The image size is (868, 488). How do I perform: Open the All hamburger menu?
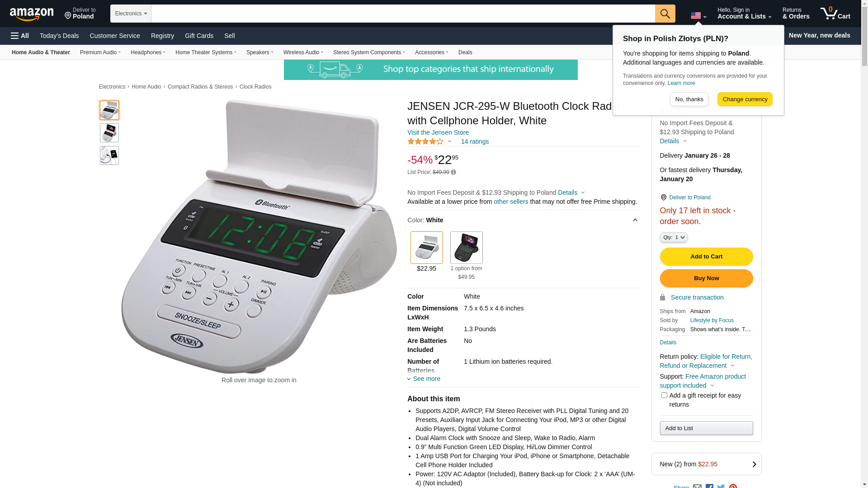(20, 36)
